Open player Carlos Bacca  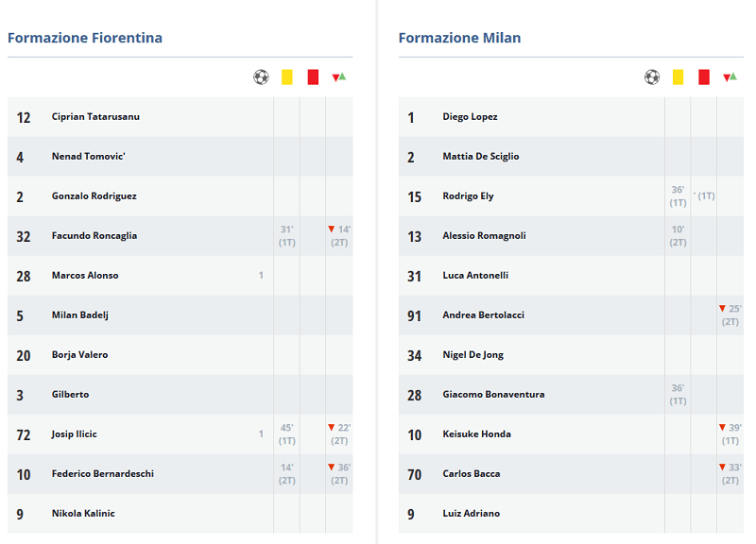pos(472,474)
